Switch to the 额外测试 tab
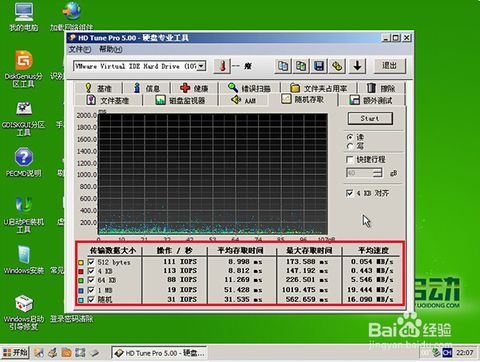The height and width of the screenshot is (362, 480). coord(371,100)
